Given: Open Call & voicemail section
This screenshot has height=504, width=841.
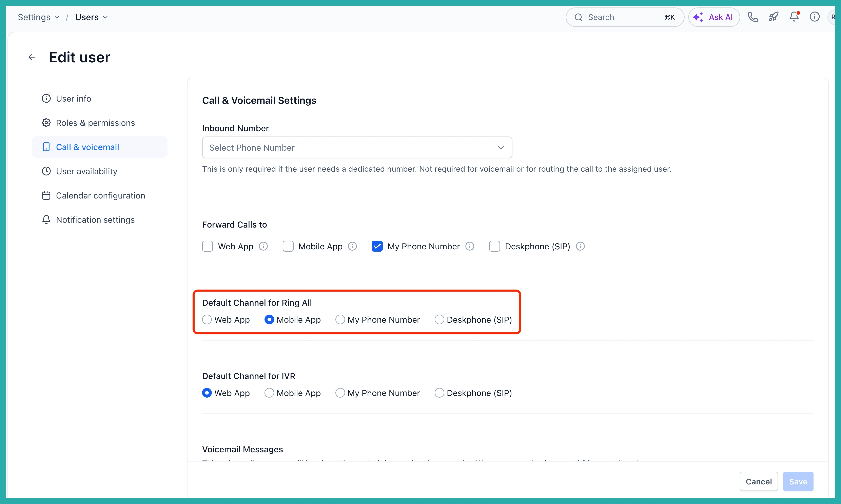Looking at the screenshot, I should tap(100, 147).
